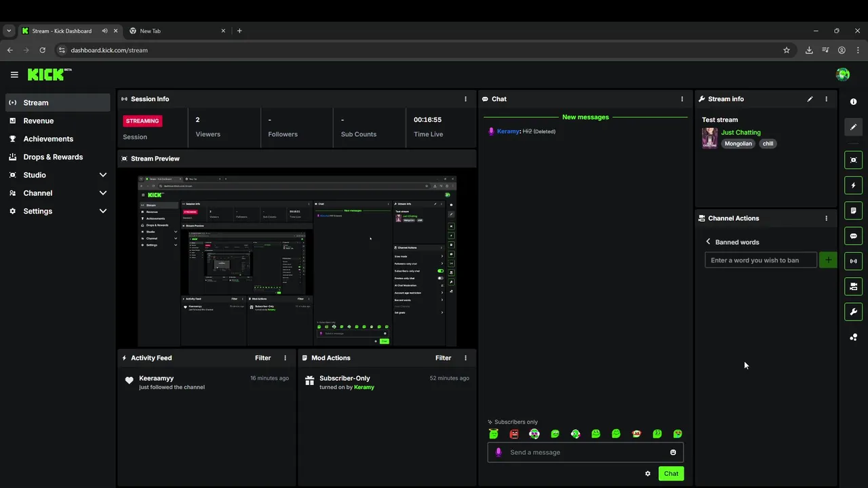868x488 pixels.
Task: Toggle Stream Preview widget in right sidebar
Action: coord(853,160)
